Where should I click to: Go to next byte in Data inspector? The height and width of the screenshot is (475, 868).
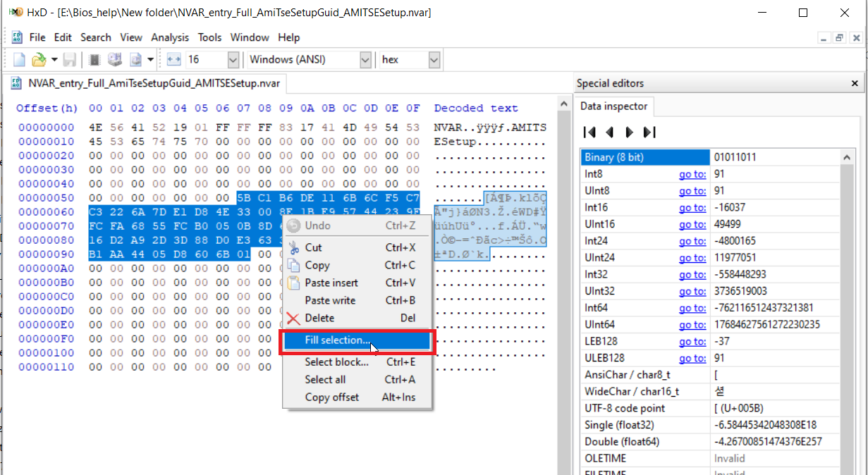(x=630, y=132)
